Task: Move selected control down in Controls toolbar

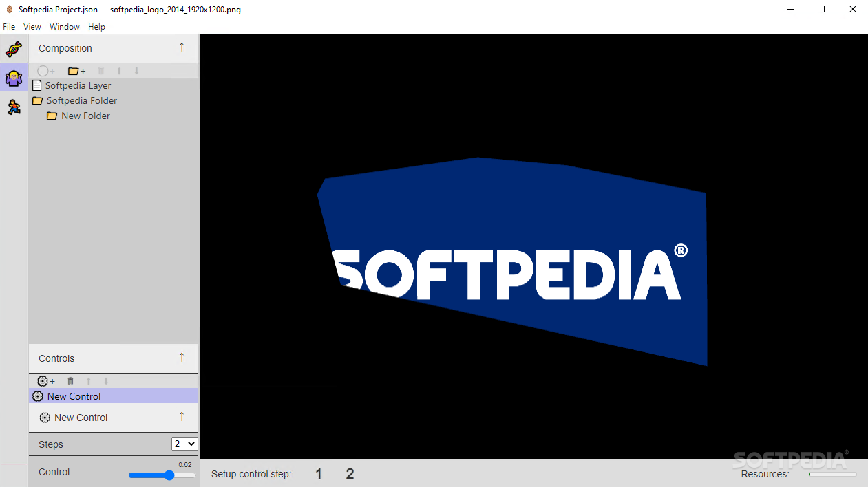Action: pos(106,381)
